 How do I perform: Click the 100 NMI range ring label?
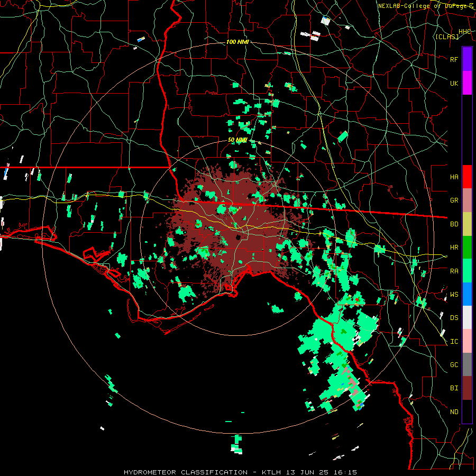click(237, 42)
